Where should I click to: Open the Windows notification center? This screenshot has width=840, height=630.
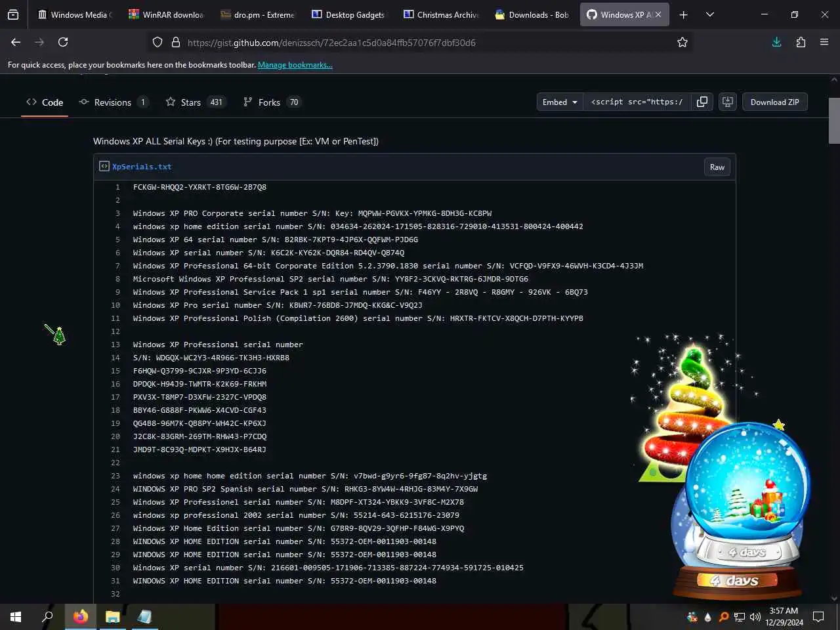click(818, 617)
